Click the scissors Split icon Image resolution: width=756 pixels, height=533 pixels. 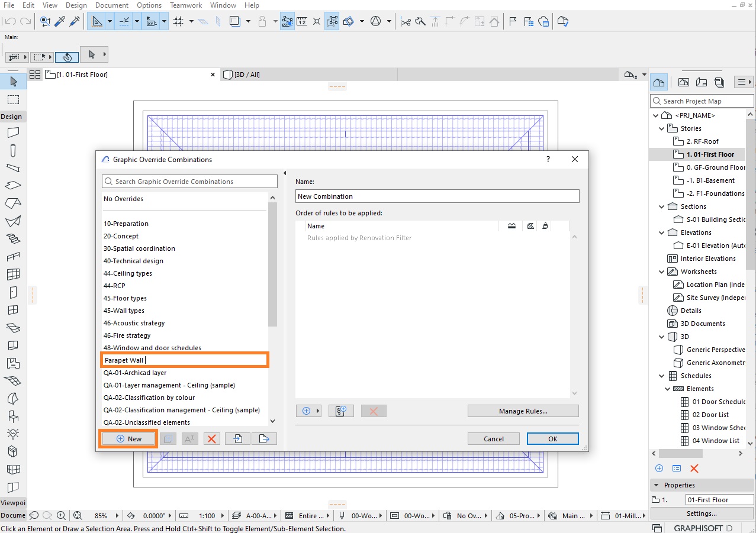pos(406,21)
